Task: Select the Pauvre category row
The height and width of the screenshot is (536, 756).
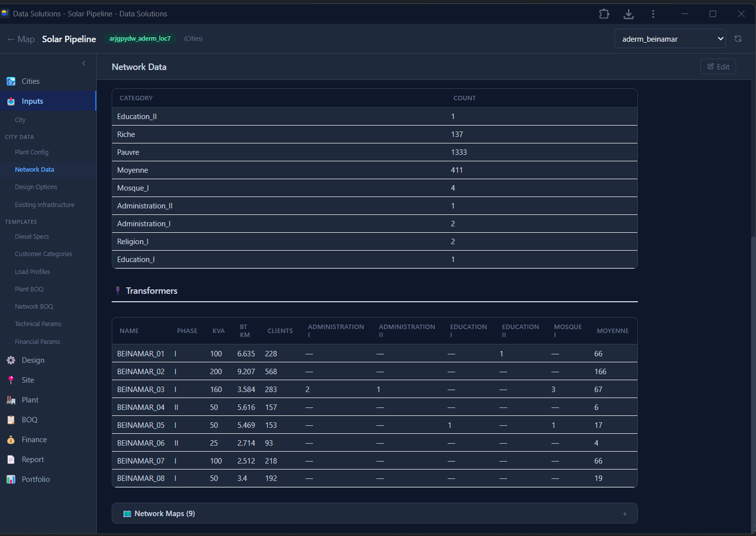Action: (375, 152)
